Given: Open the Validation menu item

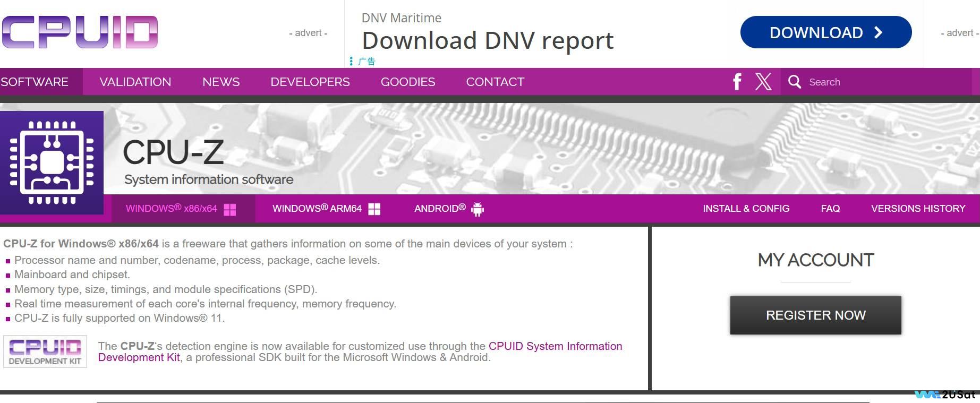Looking at the screenshot, I should coord(135,82).
